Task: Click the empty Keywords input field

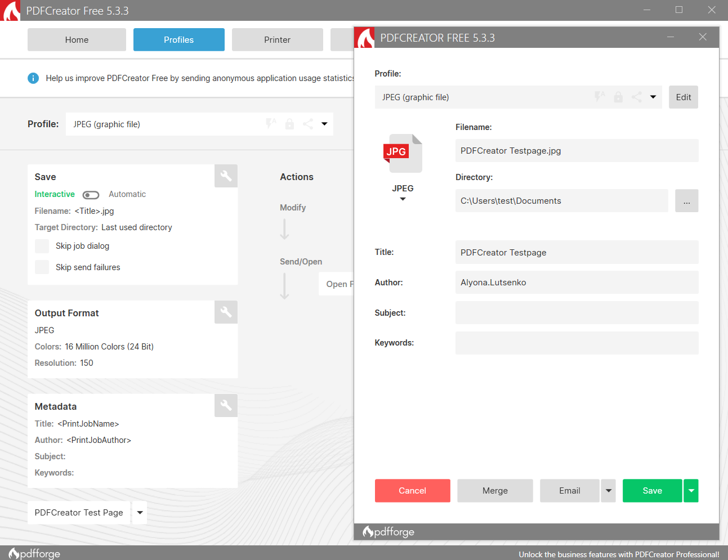Action: [577, 343]
